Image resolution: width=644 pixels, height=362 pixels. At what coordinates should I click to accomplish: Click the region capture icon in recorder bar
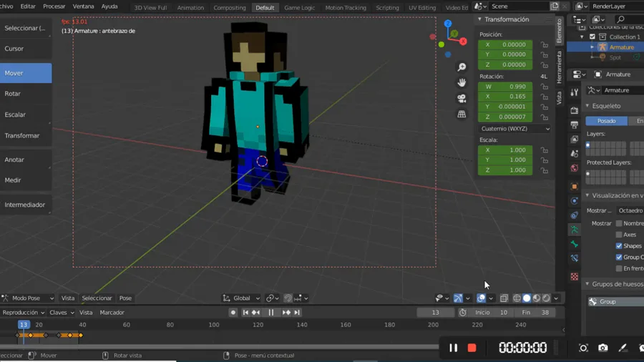point(583,348)
